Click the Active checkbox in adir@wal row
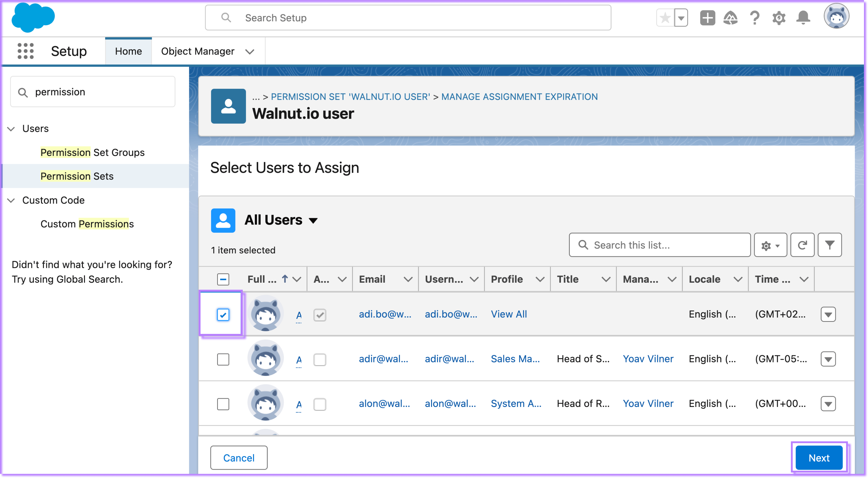 pos(320,360)
